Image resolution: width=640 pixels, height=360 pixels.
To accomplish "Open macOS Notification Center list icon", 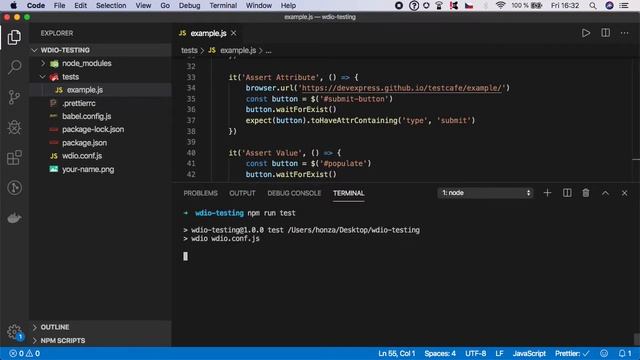I will (624, 6).
